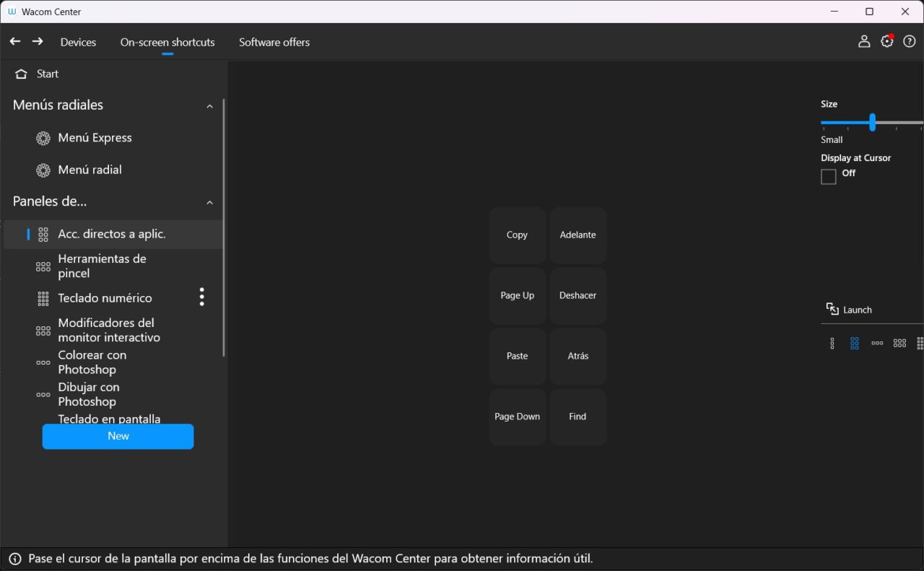The image size is (924, 571).
Task: Collapse the Menús radiales section
Action: [209, 106]
